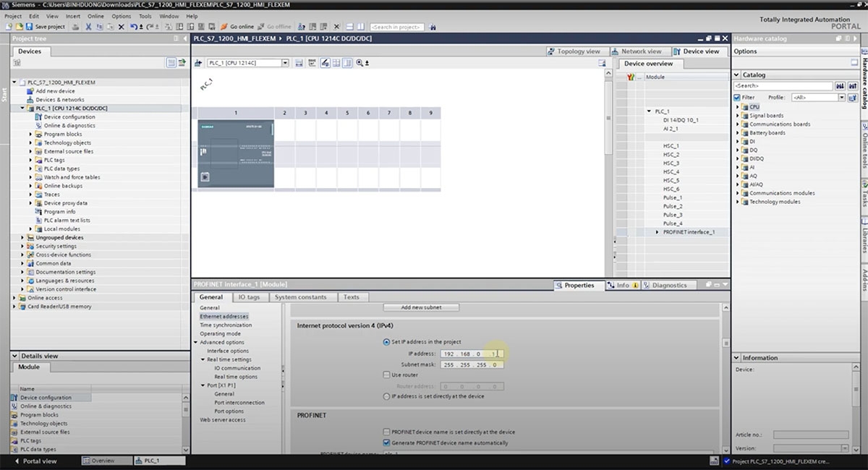The height and width of the screenshot is (470, 868).
Task: Check 'PROFINET device name is set directly' box
Action: (x=386, y=432)
